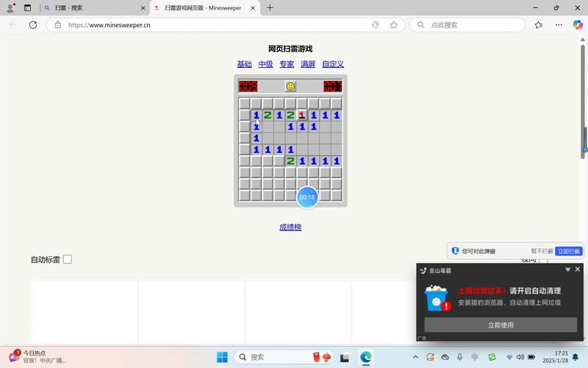Open volume control in system tray
The height and width of the screenshot is (368, 588).
point(520,357)
